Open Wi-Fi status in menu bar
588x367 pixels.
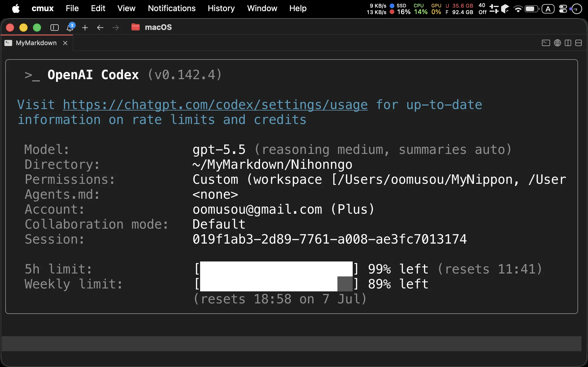pyautogui.click(x=518, y=9)
